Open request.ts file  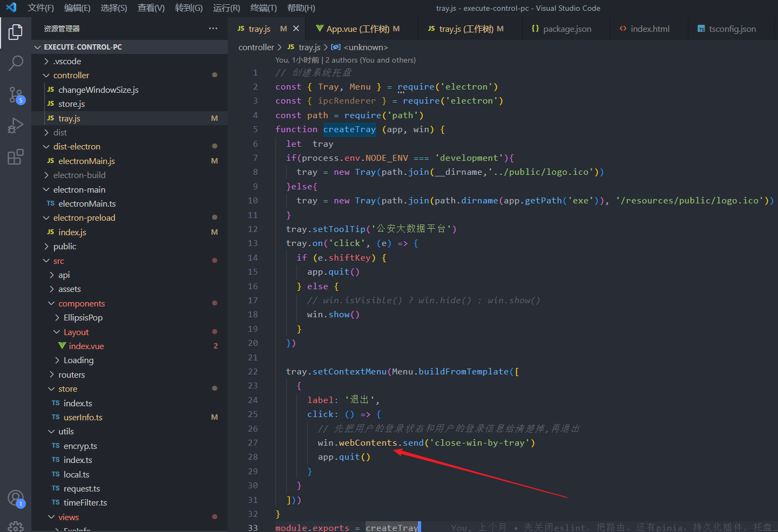(x=130, y=489)
